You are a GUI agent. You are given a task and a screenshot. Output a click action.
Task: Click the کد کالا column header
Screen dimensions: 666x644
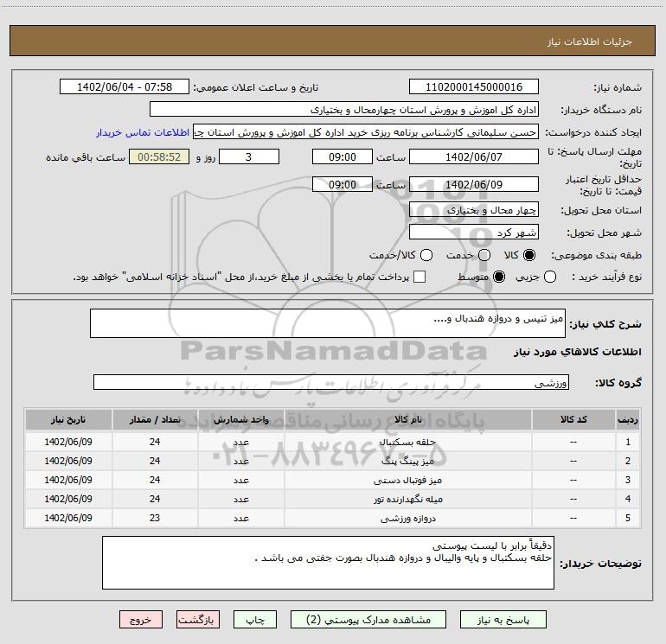click(573, 419)
